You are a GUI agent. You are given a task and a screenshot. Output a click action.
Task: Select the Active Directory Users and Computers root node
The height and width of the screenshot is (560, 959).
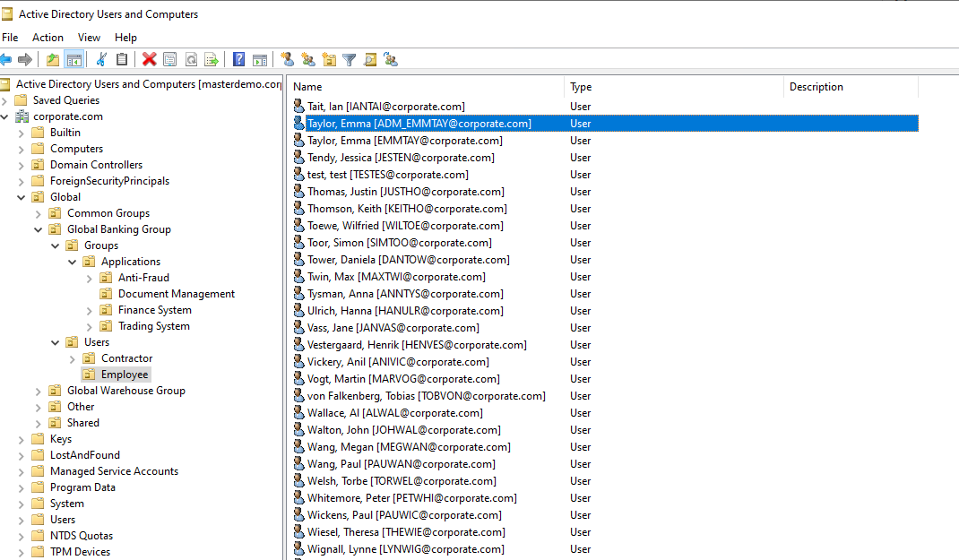pyautogui.click(x=148, y=83)
